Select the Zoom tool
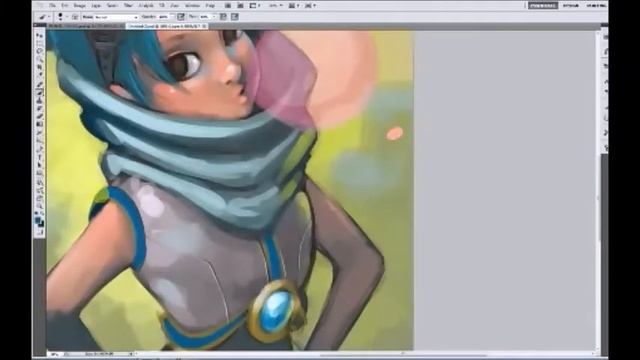 coord(39,206)
